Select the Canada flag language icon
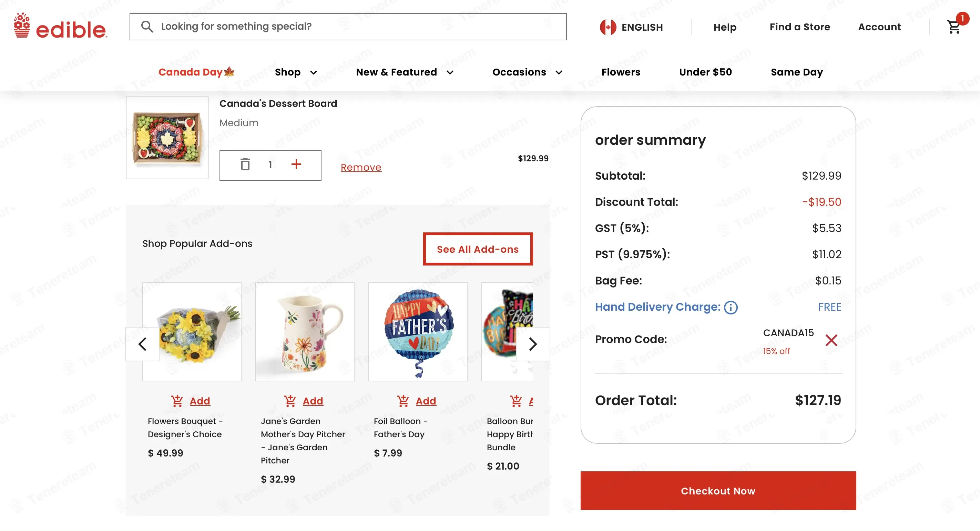The width and height of the screenshot is (980, 531). [608, 27]
